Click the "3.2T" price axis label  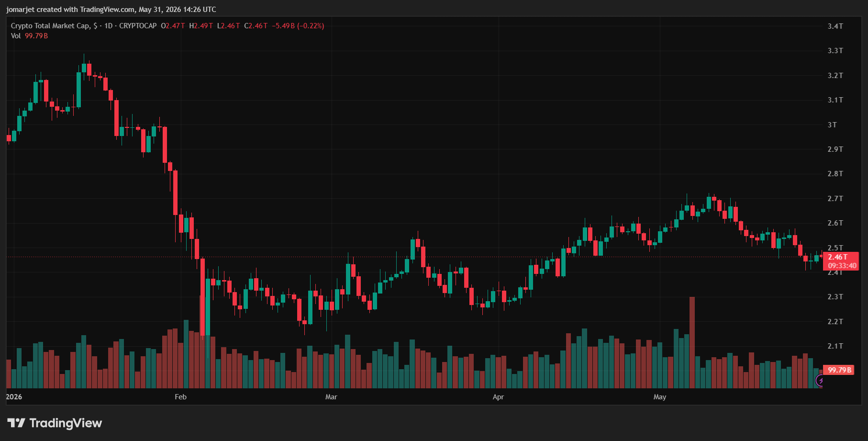835,76
